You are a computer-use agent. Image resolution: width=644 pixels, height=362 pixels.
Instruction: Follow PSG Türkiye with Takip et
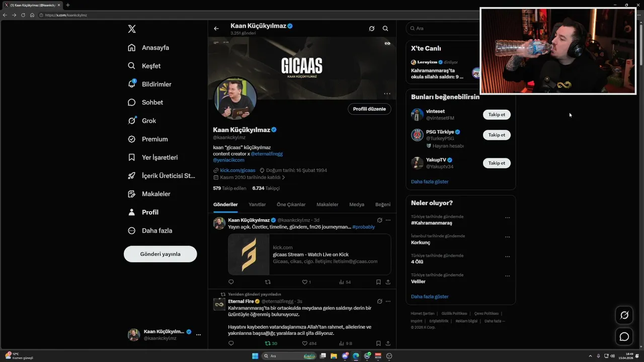coord(497,135)
